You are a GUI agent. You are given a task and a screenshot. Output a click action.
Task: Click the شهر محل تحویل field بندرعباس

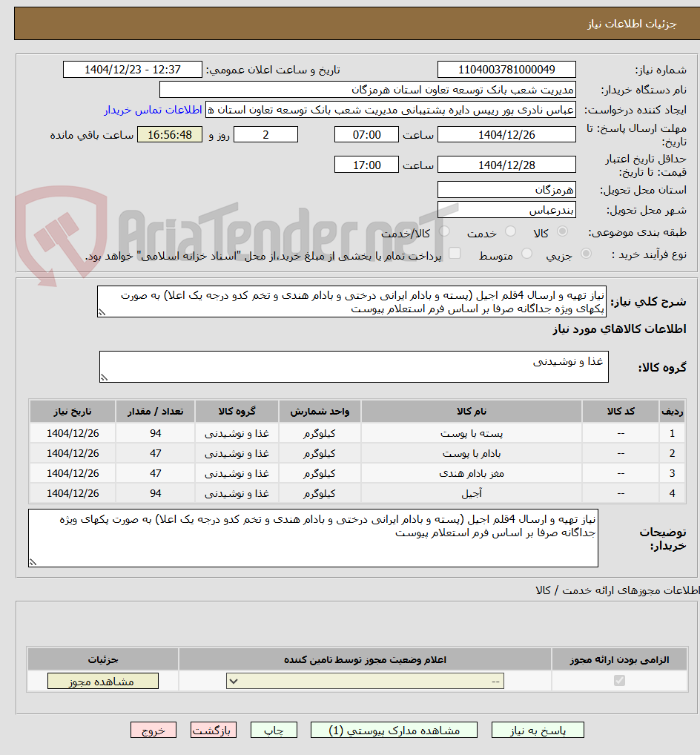tap(506, 210)
